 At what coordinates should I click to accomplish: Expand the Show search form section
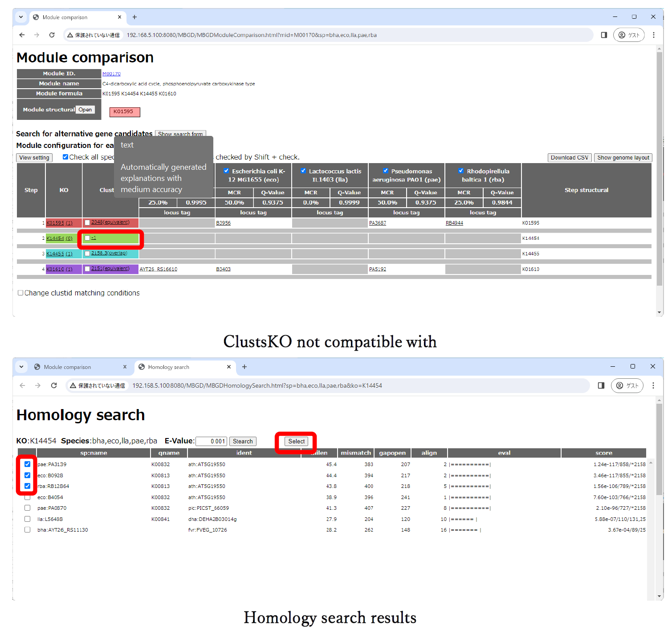[x=180, y=134]
